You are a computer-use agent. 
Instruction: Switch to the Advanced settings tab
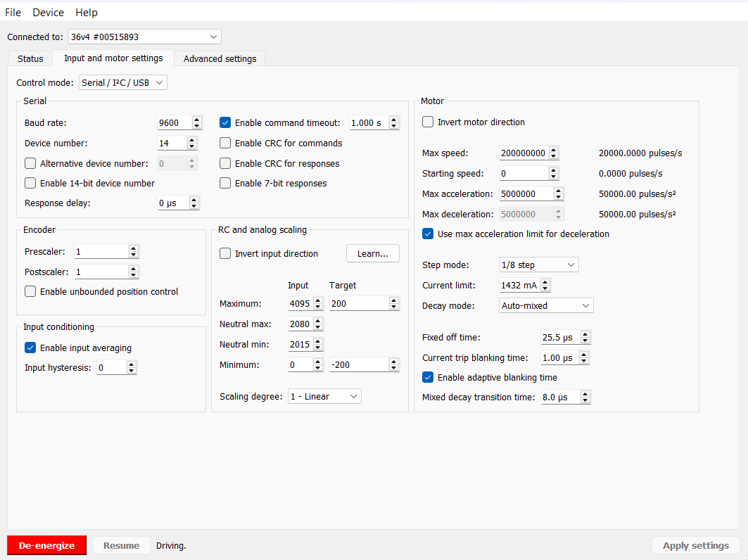220,58
